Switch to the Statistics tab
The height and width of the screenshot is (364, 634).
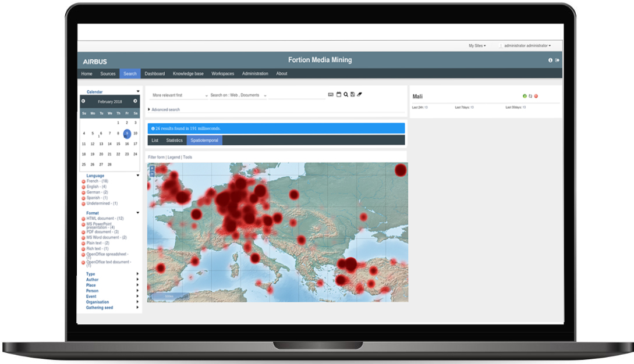[174, 140]
